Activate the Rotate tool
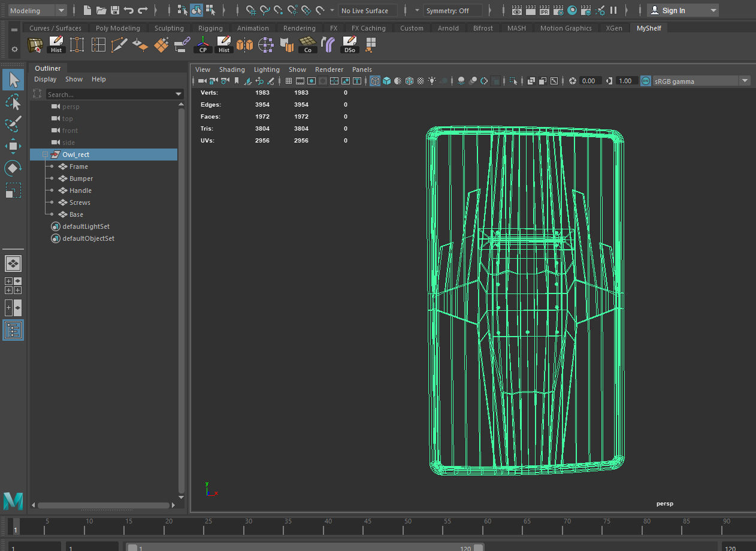 click(x=13, y=168)
